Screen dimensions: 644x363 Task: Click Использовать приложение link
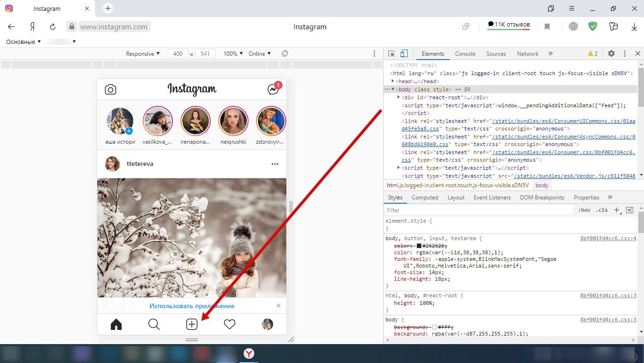pyautogui.click(x=192, y=306)
